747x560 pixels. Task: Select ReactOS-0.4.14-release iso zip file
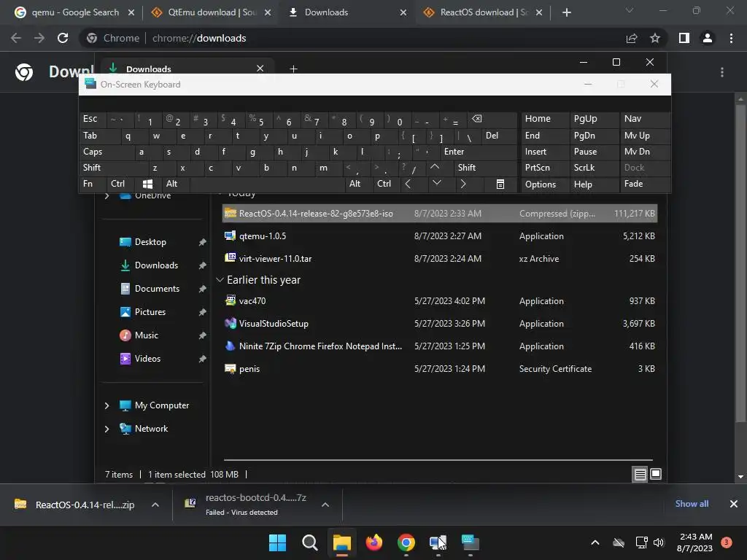click(x=440, y=214)
